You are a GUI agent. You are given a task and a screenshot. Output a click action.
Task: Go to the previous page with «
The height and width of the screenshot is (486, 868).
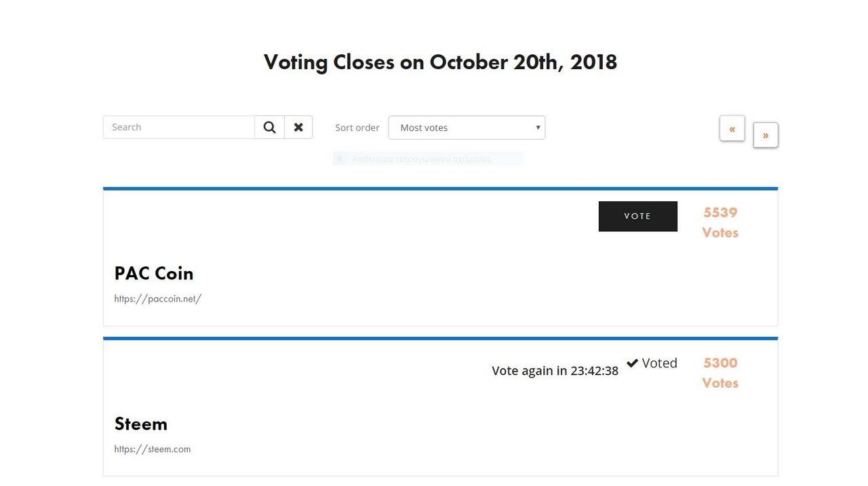coord(732,128)
